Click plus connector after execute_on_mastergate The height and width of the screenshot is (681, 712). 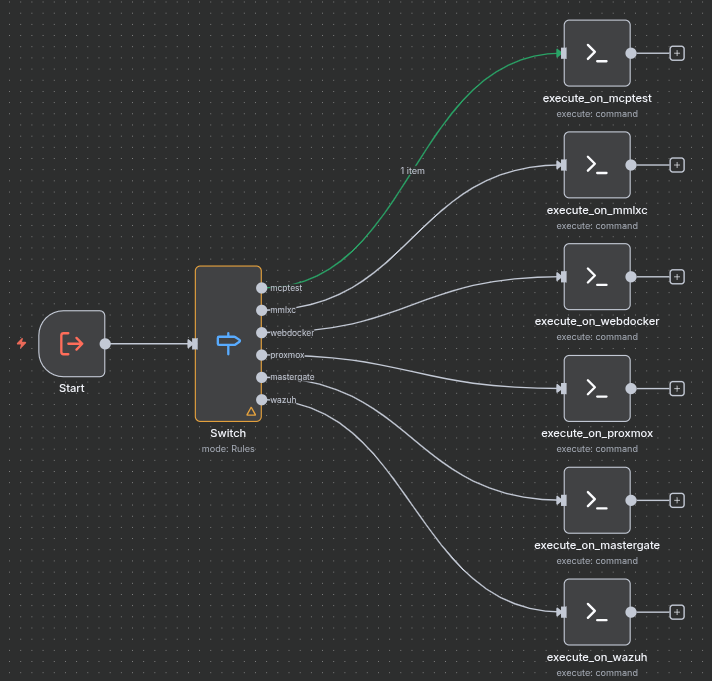click(x=677, y=500)
